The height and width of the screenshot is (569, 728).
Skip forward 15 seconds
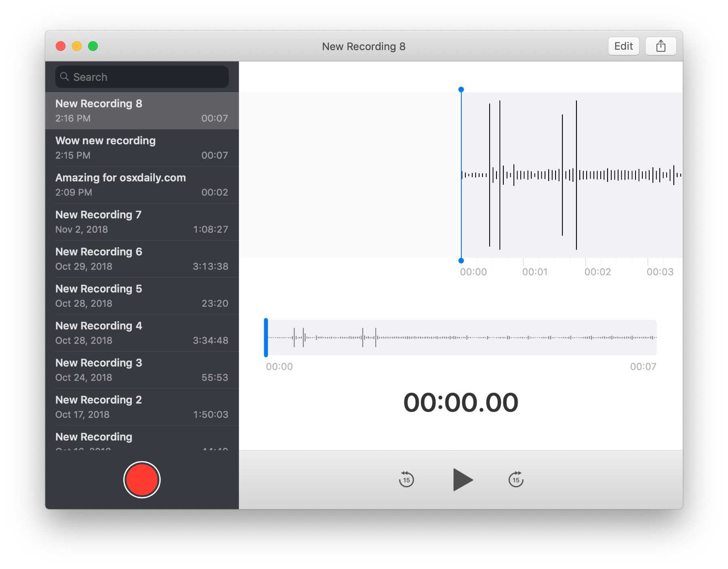point(516,479)
